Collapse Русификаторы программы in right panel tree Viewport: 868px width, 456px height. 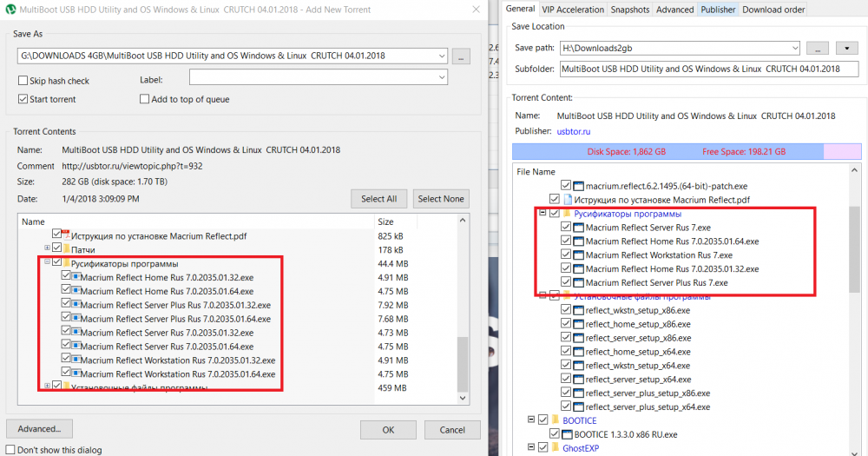[x=542, y=213]
